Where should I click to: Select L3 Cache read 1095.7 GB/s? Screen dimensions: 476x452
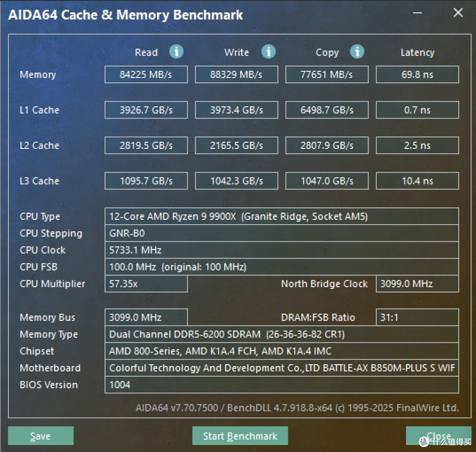pos(146,181)
